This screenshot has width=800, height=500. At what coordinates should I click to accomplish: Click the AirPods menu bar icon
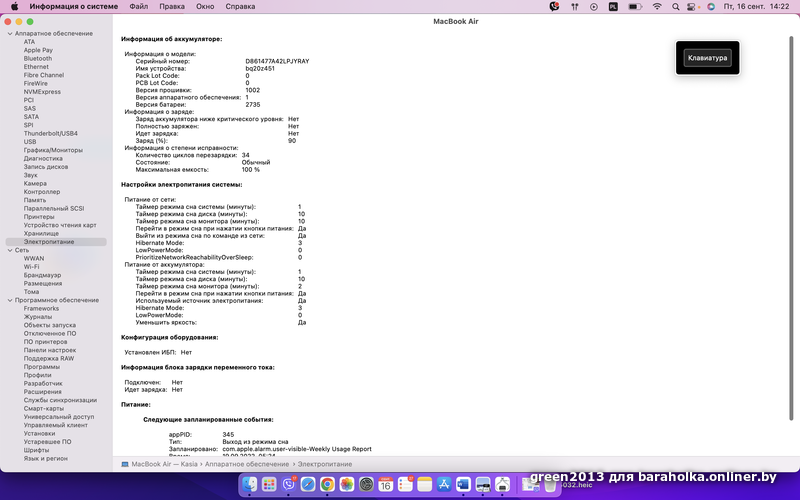pos(574,7)
